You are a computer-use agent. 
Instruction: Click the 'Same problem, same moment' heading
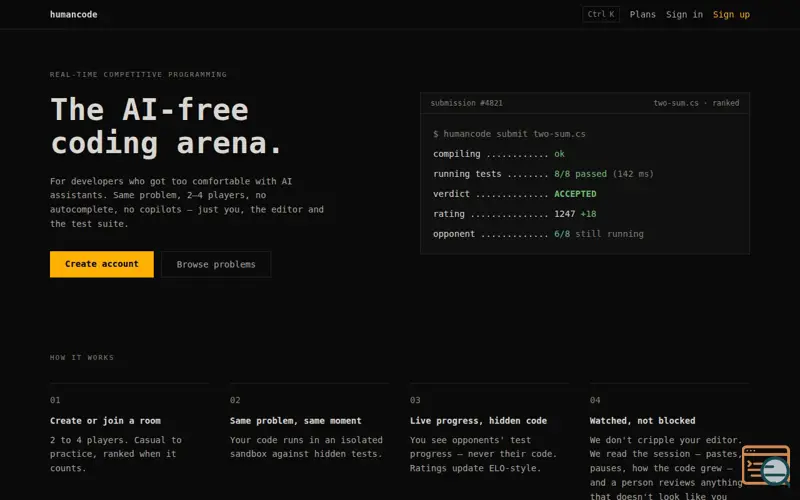(295, 421)
